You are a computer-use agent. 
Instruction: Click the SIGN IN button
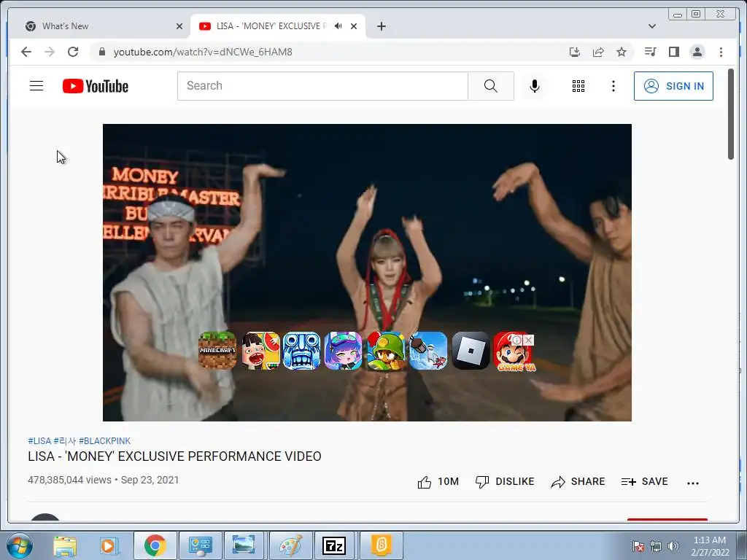point(673,86)
